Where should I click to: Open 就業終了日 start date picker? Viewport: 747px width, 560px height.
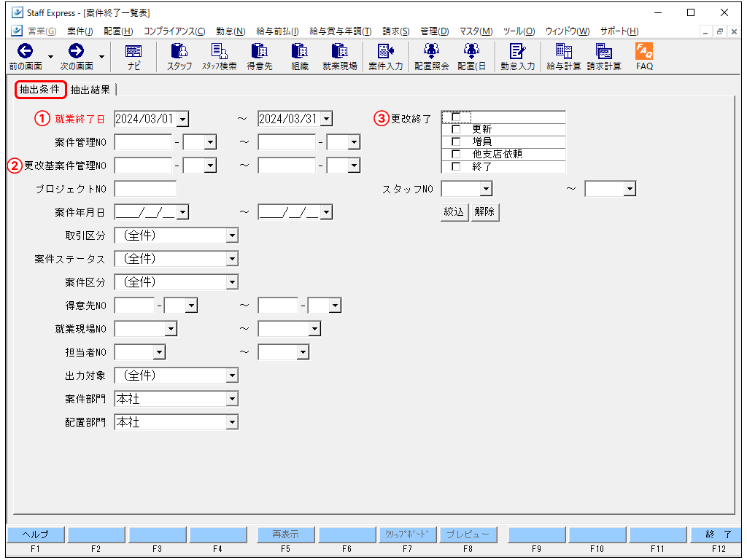183,119
